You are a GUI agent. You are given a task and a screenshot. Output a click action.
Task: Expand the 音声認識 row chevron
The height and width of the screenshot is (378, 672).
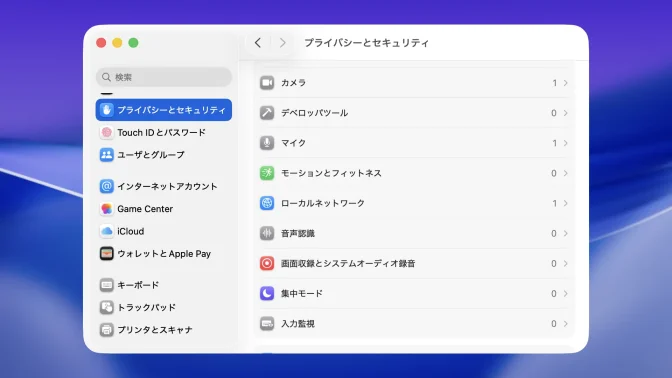(566, 233)
